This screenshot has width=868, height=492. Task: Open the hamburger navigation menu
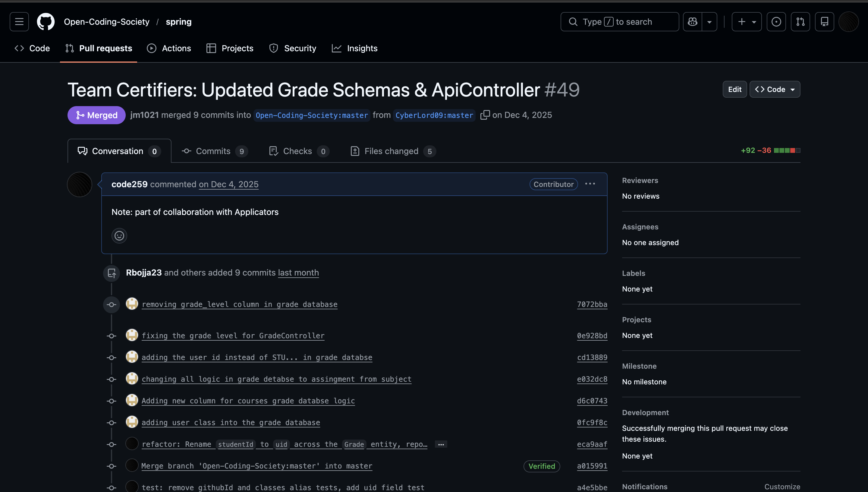(x=19, y=22)
